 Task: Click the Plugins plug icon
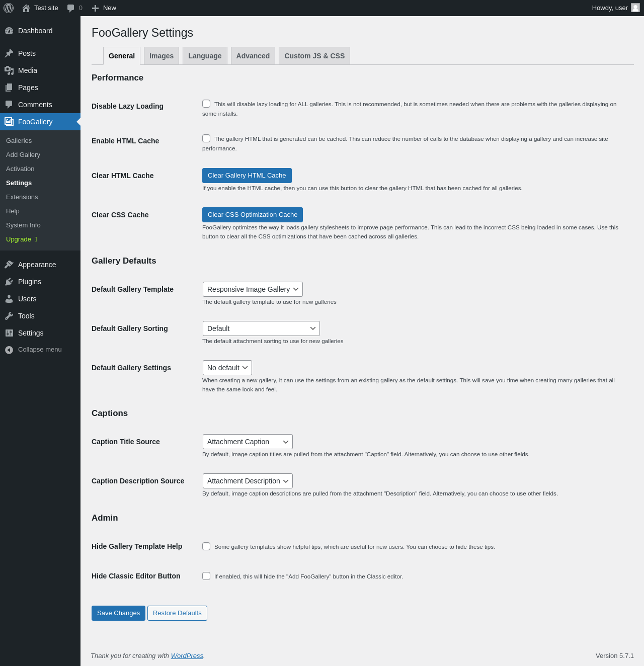pos(9,282)
